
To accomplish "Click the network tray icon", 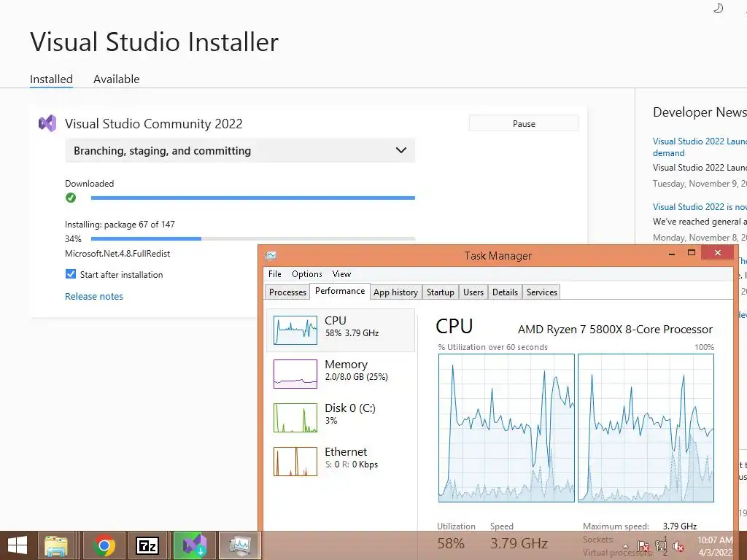I will pyautogui.click(x=661, y=546).
